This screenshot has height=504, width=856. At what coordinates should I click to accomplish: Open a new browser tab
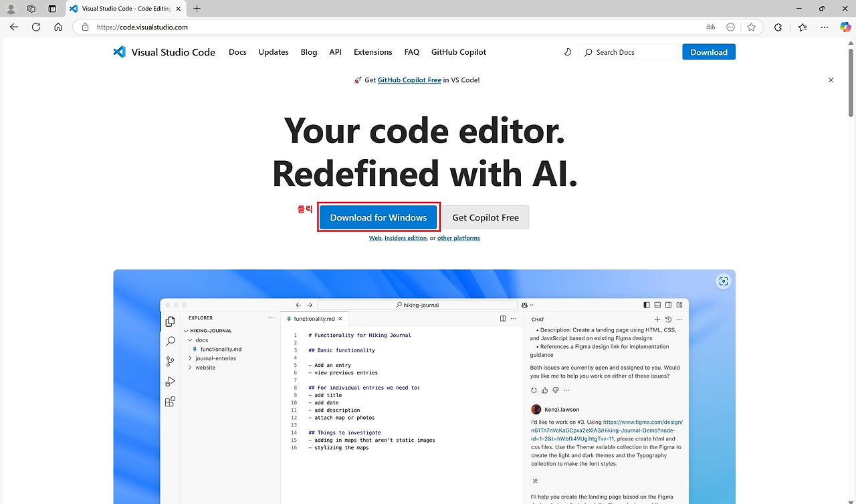pyautogui.click(x=197, y=9)
